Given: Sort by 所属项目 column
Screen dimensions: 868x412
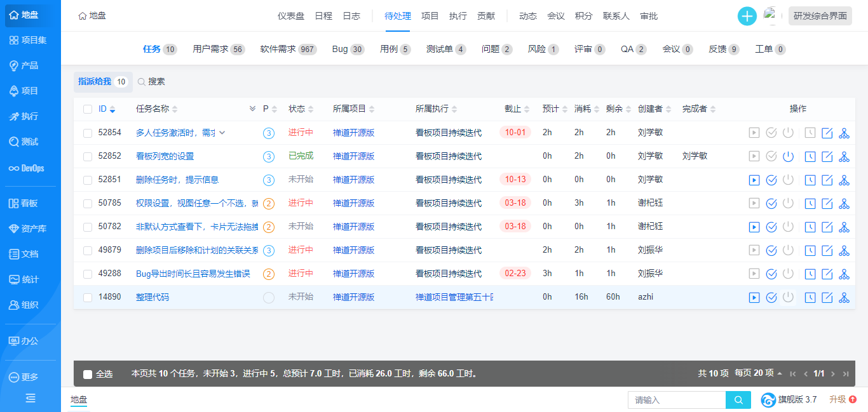Looking at the screenshot, I should [353, 109].
